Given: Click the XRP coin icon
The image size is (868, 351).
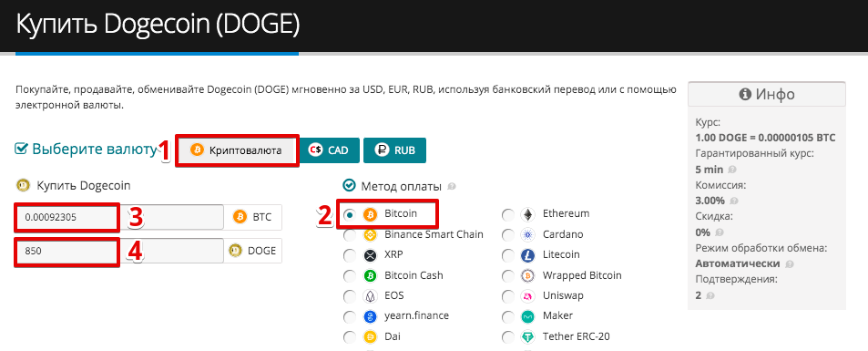Looking at the screenshot, I should click(x=370, y=255).
